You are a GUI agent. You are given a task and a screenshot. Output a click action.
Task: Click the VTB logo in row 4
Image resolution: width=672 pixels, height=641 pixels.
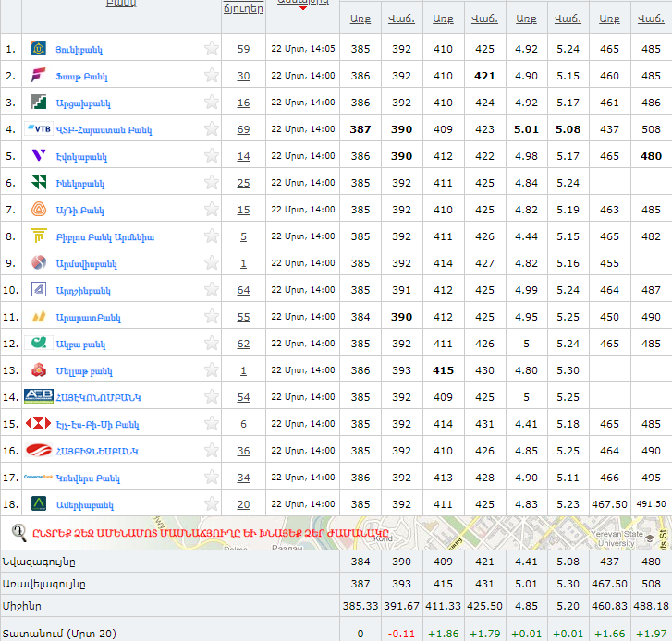(x=39, y=128)
